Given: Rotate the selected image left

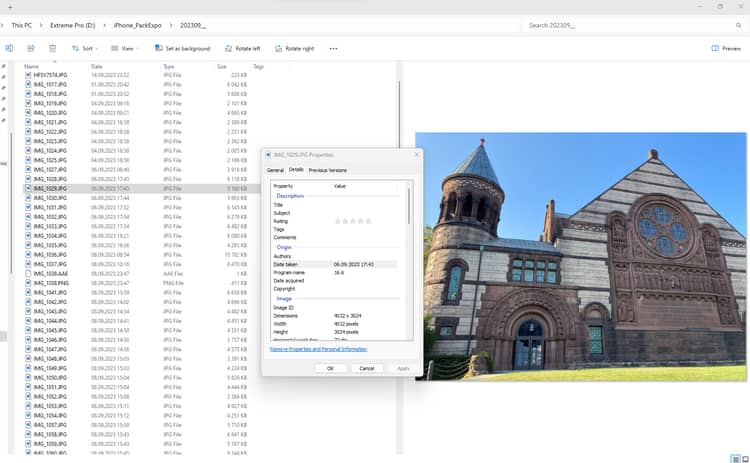Looking at the screenshot, I should point(243,48).
